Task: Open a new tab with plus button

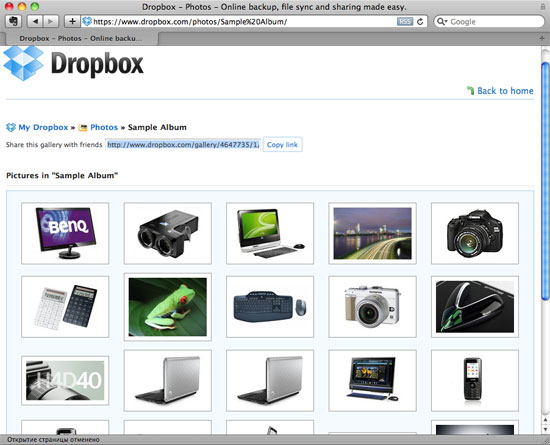Action: [x=542, y=38]
